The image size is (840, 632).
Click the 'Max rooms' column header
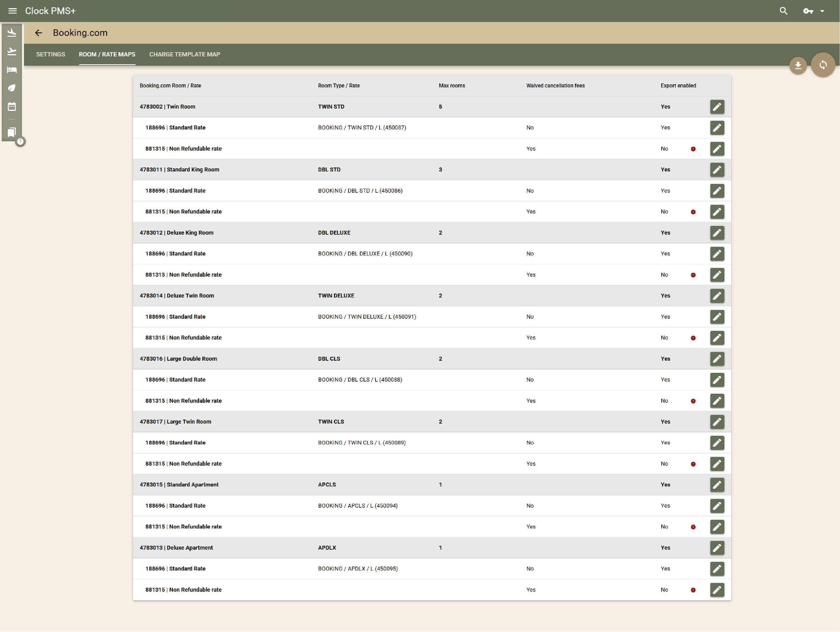(x=452, y=86)
